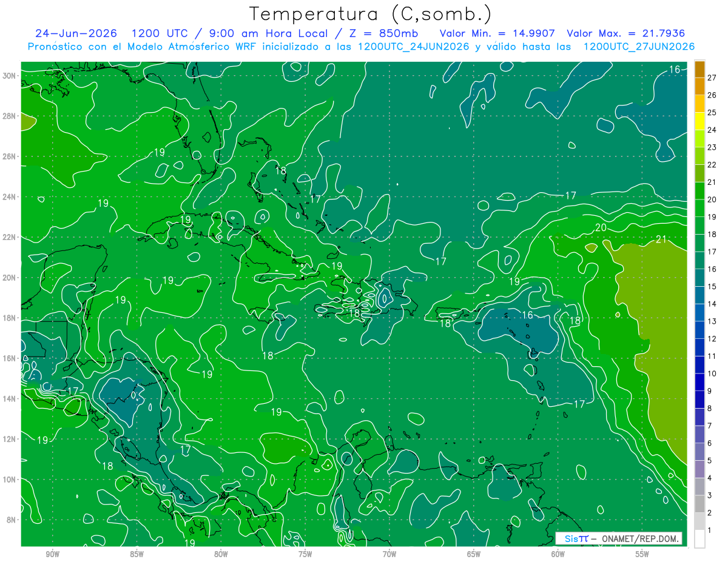Click the '20' contour label on the map
Screen dimensions: 728x562
pos(601,227)
